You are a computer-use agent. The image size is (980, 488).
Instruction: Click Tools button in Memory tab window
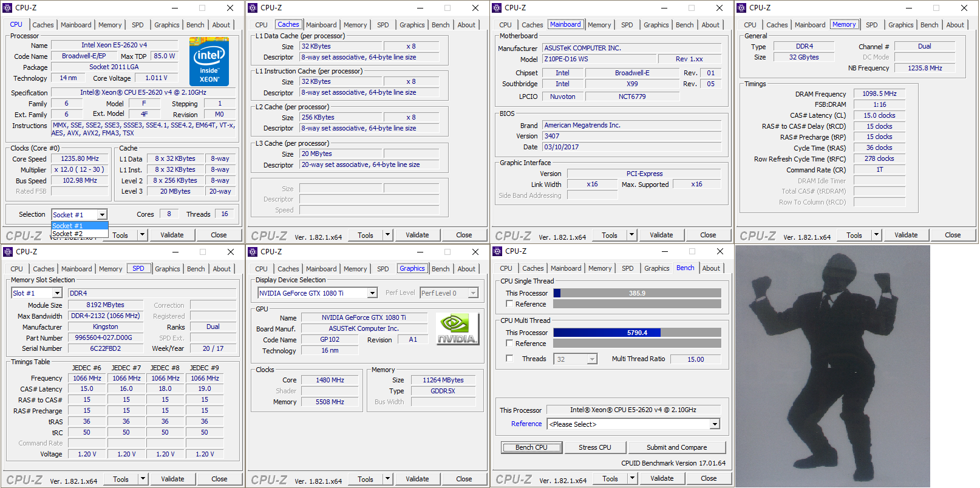854,235
